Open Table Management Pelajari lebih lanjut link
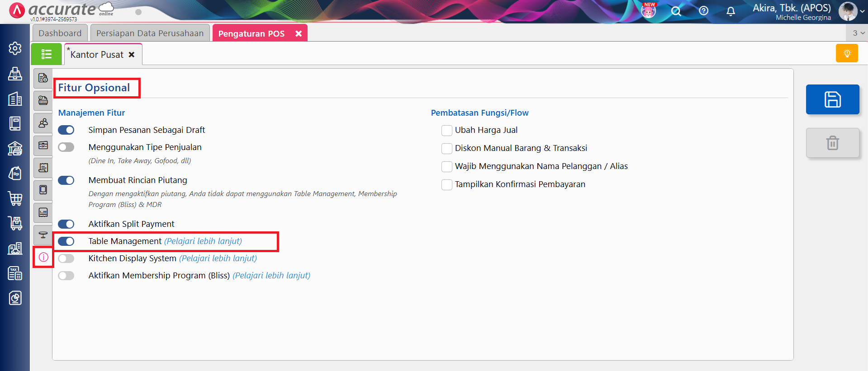Screen dimensions: 868x371 [203, 241]
